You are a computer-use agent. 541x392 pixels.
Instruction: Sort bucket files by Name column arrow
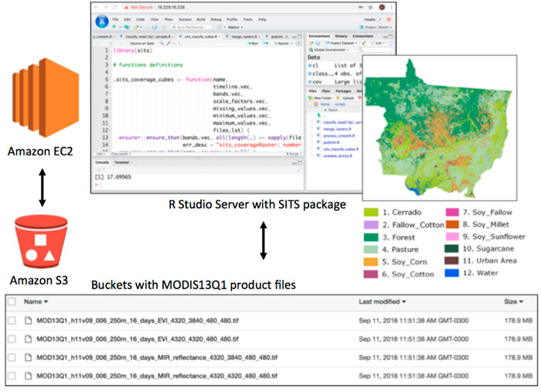pos(46,302)
